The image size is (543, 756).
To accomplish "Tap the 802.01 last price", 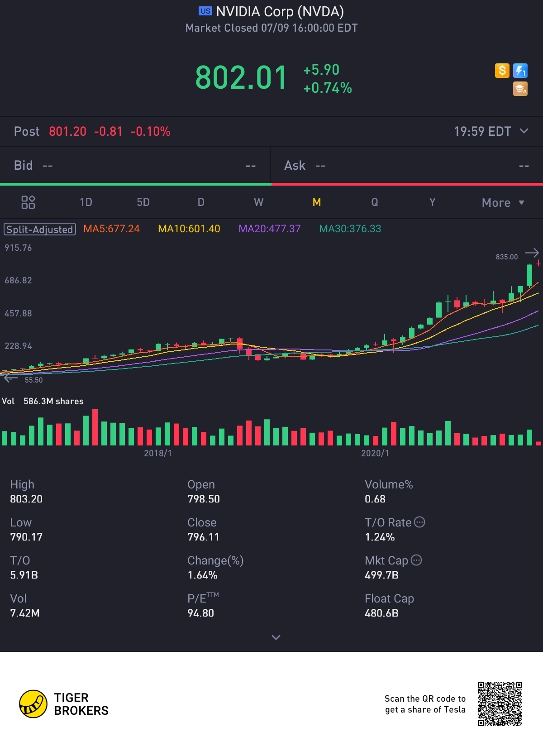I will pos(241,77).
